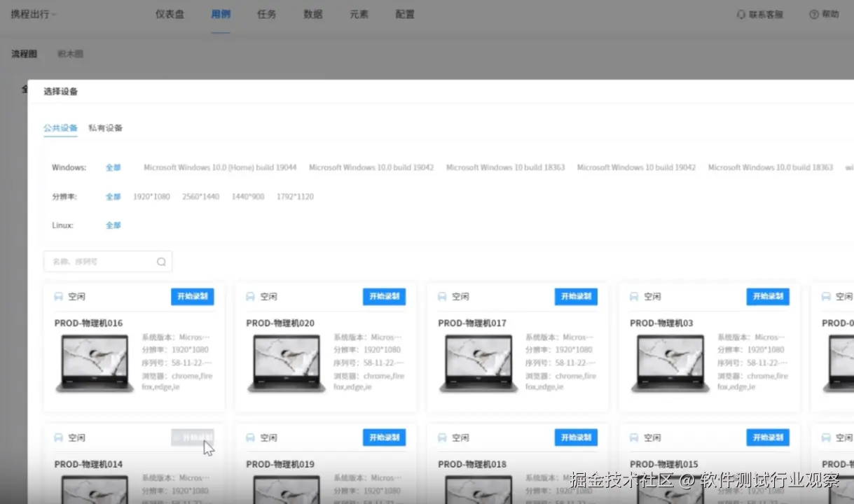Click the laptop thumbnail of PROD-物理机03
This screenshot has height=504, width=854.
[x=670, y=363]
